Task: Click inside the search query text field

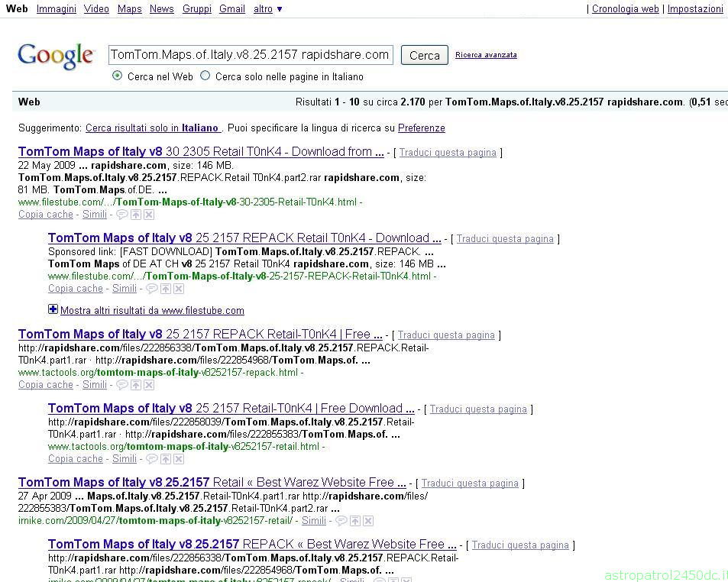Action: coord(251,55)
